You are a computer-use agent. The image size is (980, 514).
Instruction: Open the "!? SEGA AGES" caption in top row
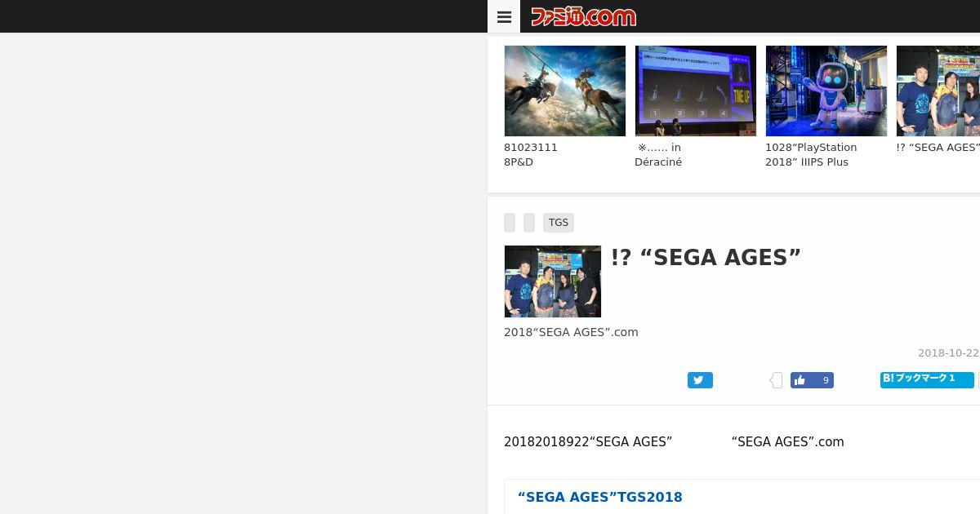click(938, 148)
